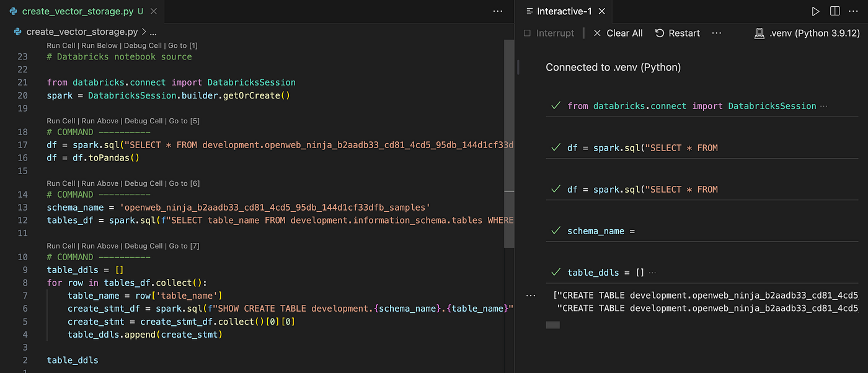868x373 pixels.
Task: Open Interactive toolbar overflow ellipsis menu
Action: pyautogui.click(x=717, y=33)
